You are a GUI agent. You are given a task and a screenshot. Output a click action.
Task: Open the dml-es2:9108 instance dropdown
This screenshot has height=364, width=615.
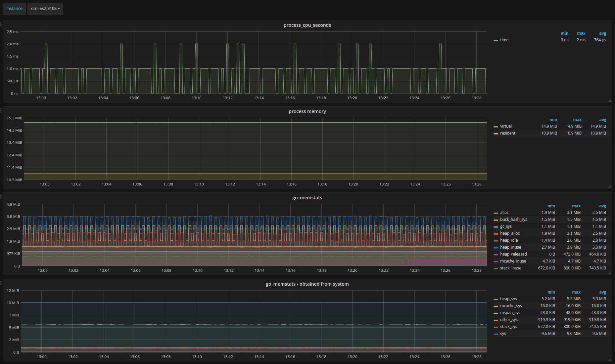pos(45,9)
